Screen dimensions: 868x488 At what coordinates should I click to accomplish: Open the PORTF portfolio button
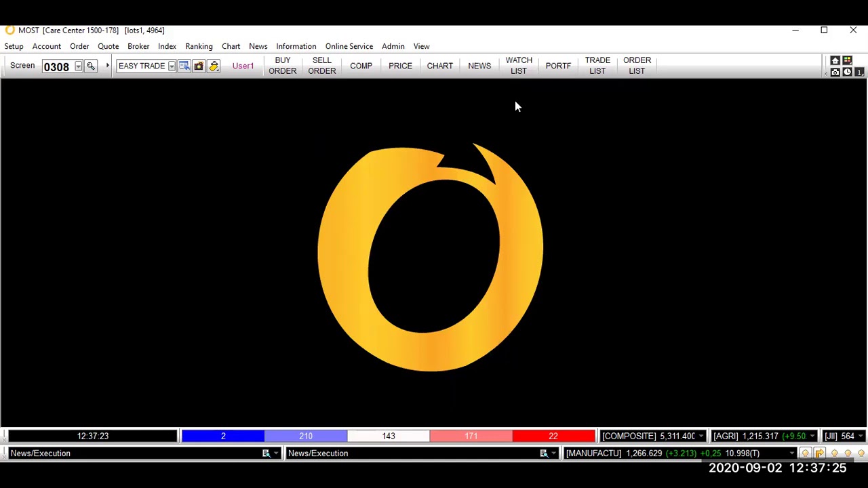coord(557,66)
